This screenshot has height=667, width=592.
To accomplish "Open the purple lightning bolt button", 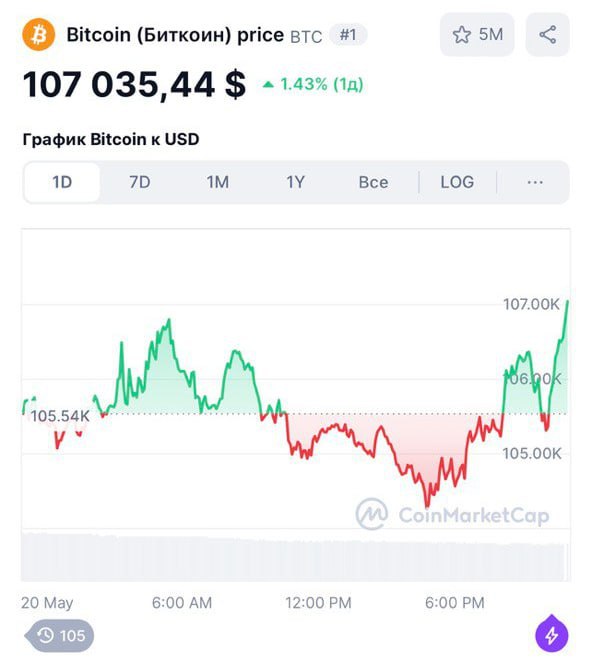I will (x=552, y=634).
